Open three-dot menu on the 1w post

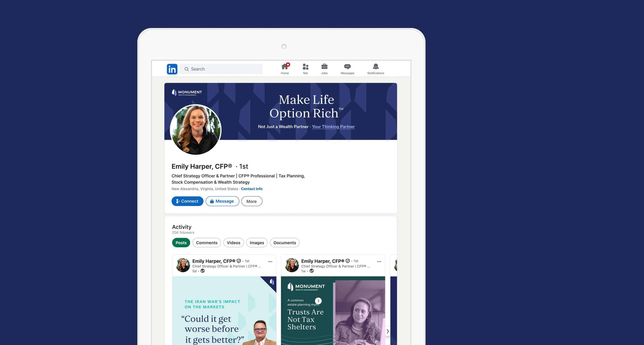(379, 262)
